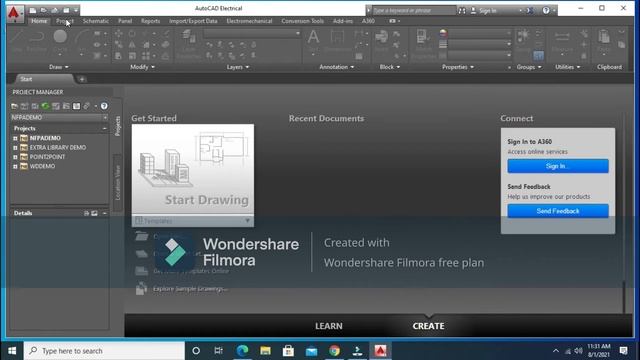The image size is (640, 360).
Task: Expand the NFPADEMO project tree node
Action: [15, 138]
